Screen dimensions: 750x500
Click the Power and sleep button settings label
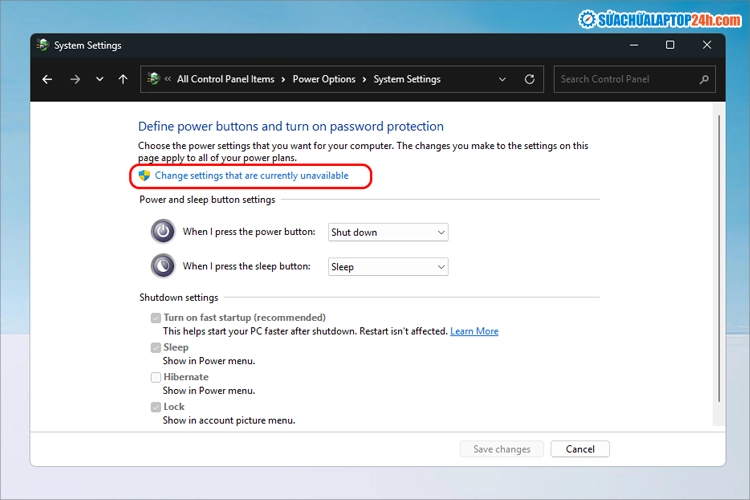207,200
